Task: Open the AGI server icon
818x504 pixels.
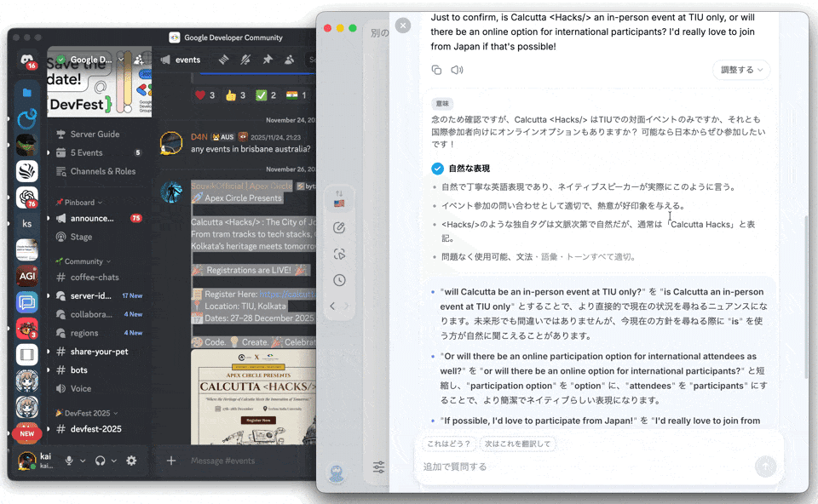Action: (27, 276)
